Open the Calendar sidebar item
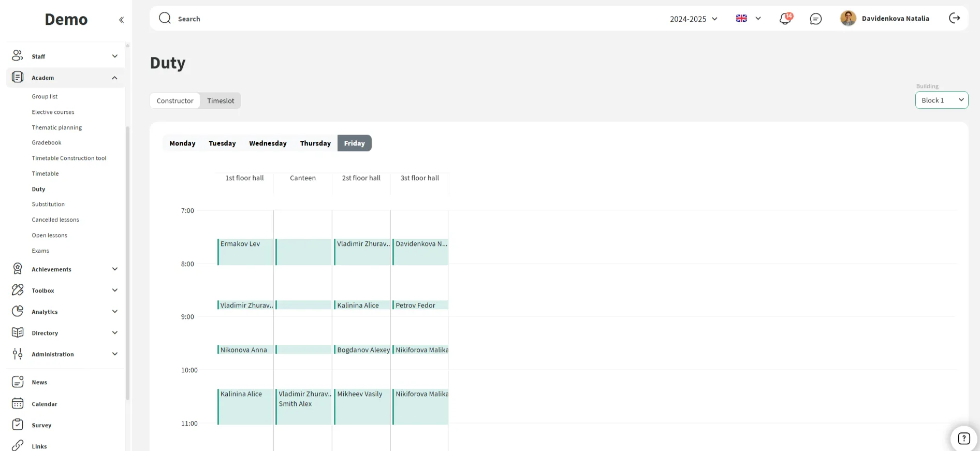Screen dimensions: 980x451 coord(44,404)
